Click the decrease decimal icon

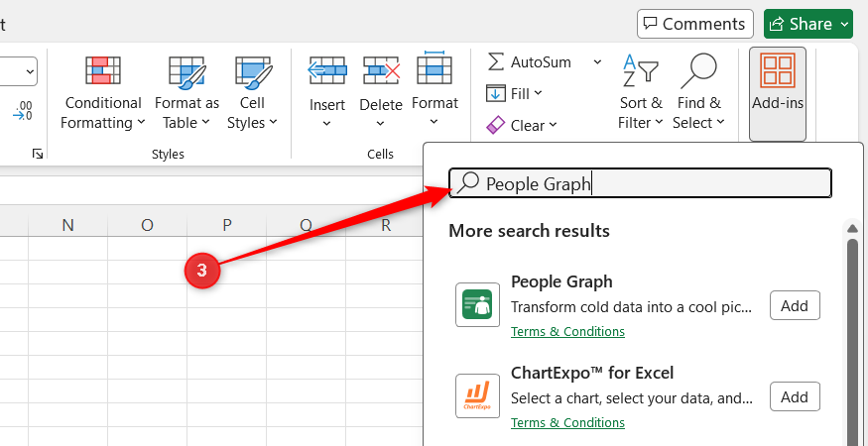point(22,111)
